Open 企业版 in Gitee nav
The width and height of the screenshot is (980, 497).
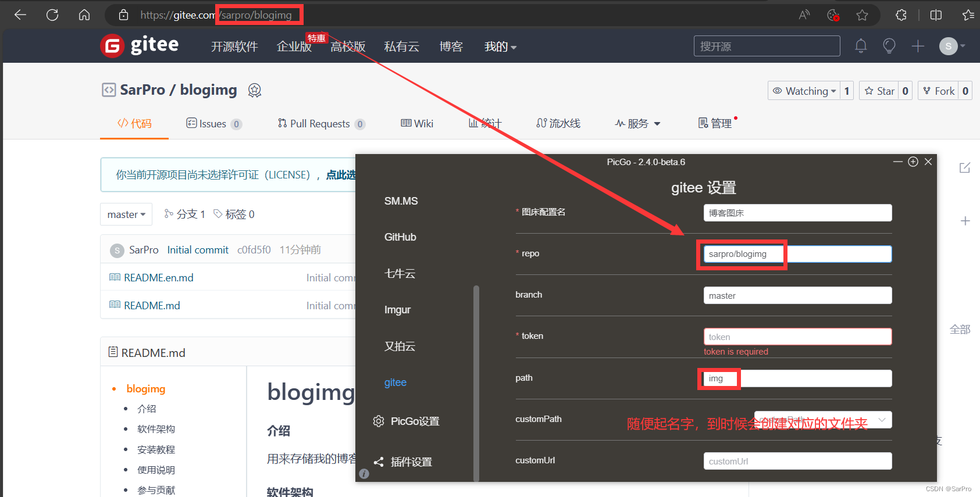pyautogui.click(x=294, y=47)
